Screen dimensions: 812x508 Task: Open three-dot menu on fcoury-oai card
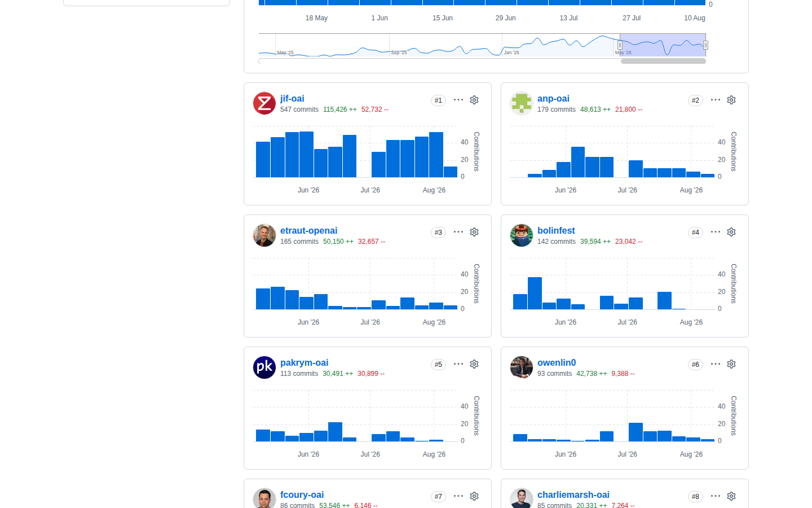pos(458,496)
